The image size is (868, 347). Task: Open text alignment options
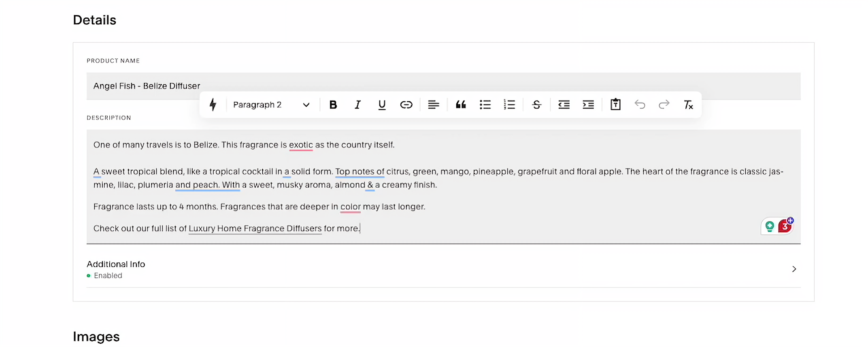[434, 105]
